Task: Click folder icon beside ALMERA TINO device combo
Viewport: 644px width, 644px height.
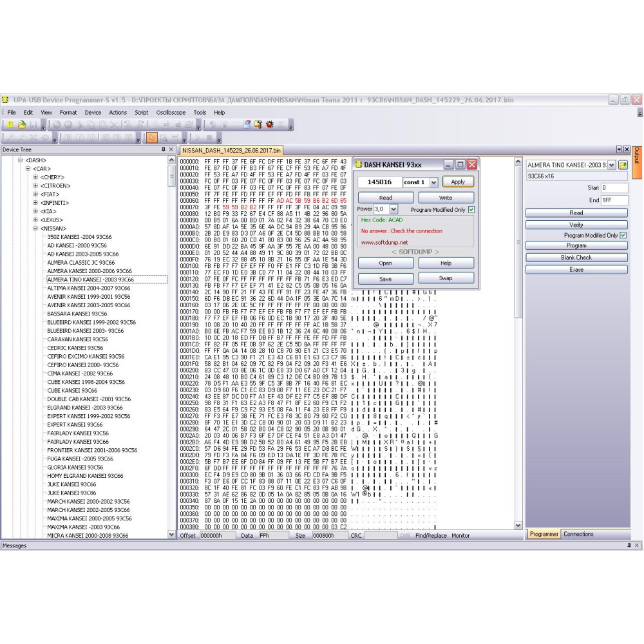Action: (x=623, y=165)
